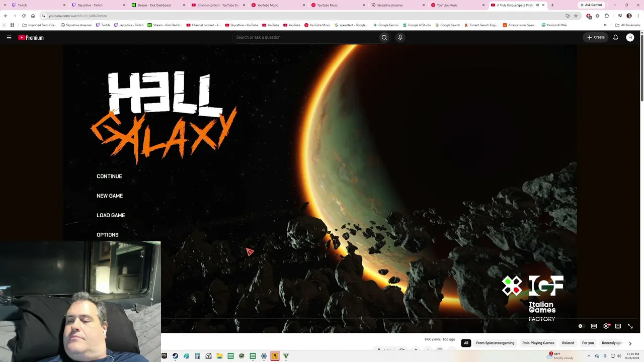Select the 'For you' filter chip

(x=588, y=343)
